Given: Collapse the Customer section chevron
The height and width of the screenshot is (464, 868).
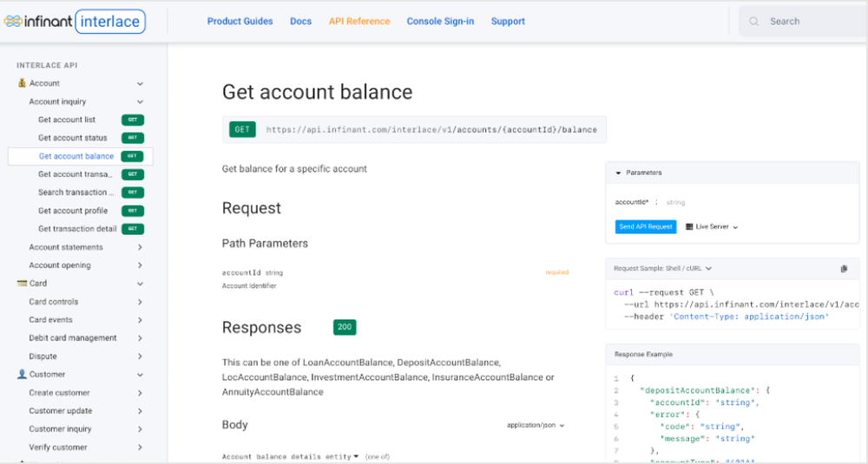Looking at the screenshot, I should 140,375.
